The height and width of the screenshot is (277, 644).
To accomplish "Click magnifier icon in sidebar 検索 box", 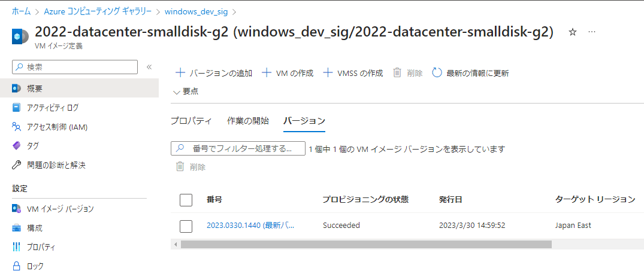I will pos(19,67).
